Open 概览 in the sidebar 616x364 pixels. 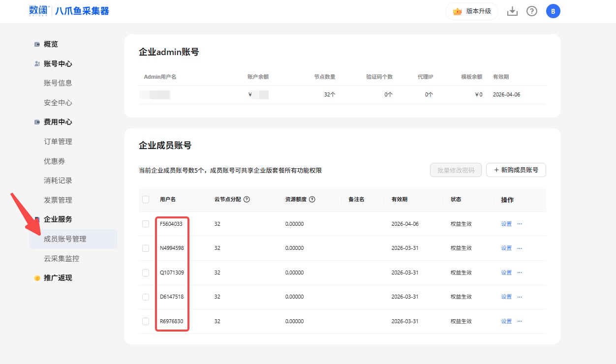(51, 44)
